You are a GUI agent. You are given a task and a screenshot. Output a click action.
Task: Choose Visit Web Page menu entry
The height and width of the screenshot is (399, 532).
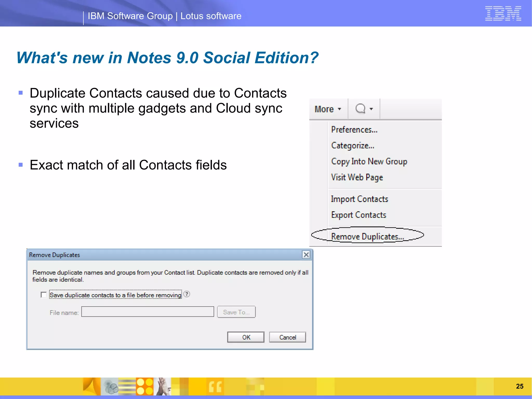coord(357,177)
